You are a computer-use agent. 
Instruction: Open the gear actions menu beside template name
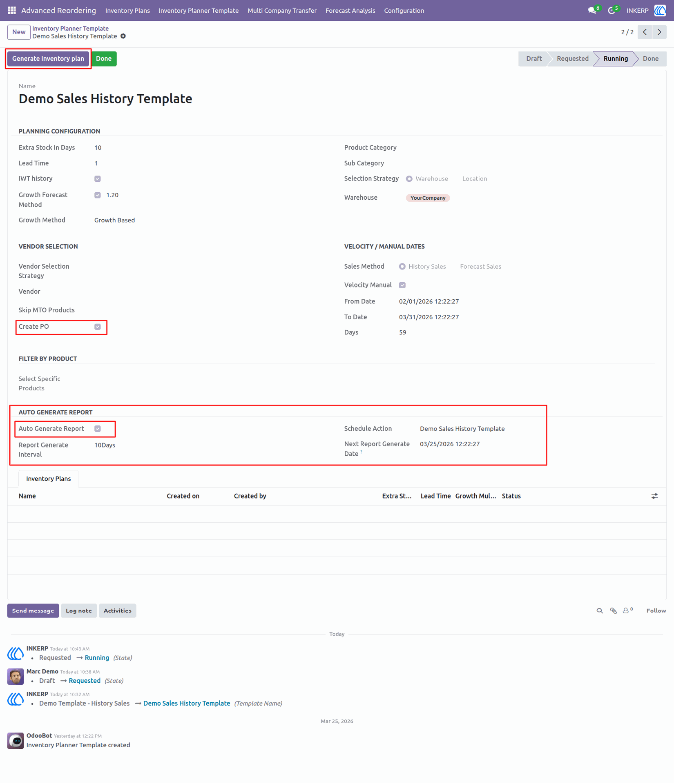pos(123,36)
